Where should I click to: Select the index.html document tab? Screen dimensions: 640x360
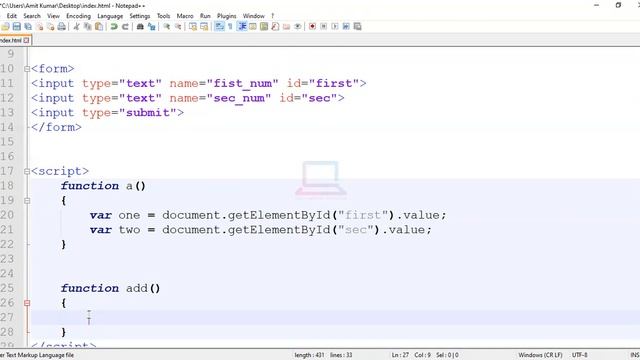pos(11,40)
